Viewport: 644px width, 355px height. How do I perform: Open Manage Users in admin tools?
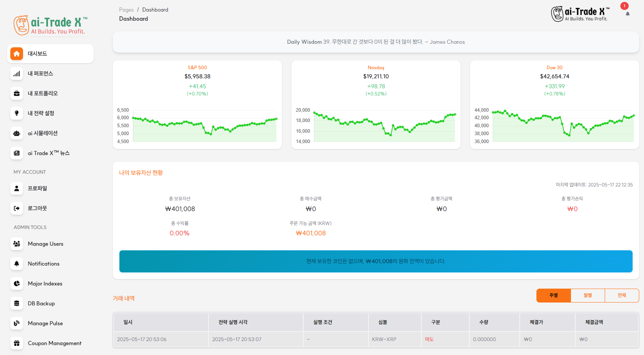[x=45, y=244]
